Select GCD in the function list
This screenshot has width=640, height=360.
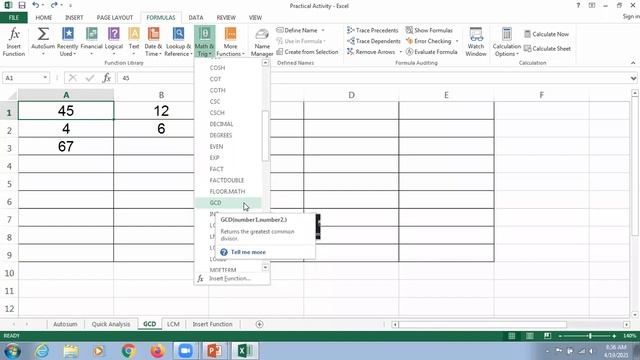coord(228,202)
